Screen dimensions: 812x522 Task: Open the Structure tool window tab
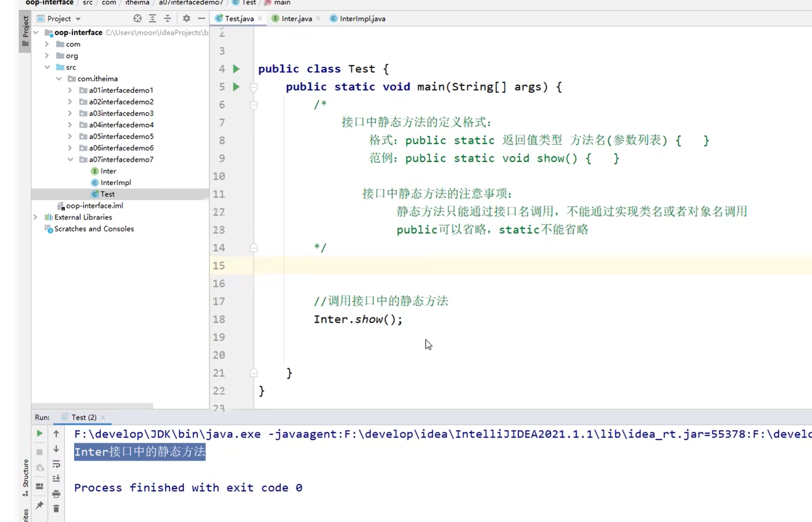[x=25, y=478]
